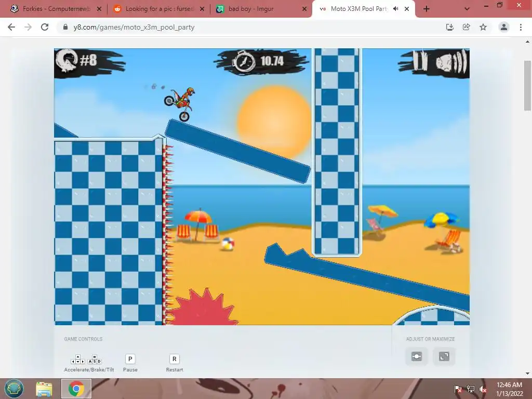The width and height of the screenshot is (532, 399).
Task: Close the Reddit Looking for a pic tab
Action: click(202, 9)
